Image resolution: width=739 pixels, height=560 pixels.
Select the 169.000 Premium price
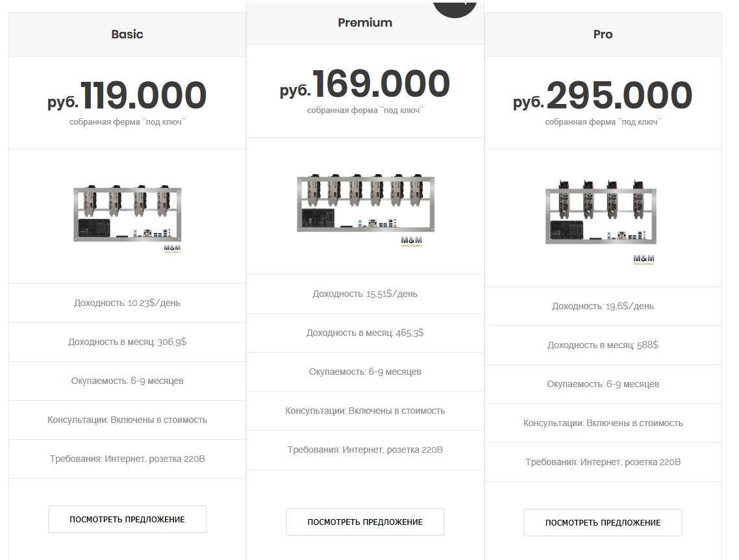tap(381, 84)
